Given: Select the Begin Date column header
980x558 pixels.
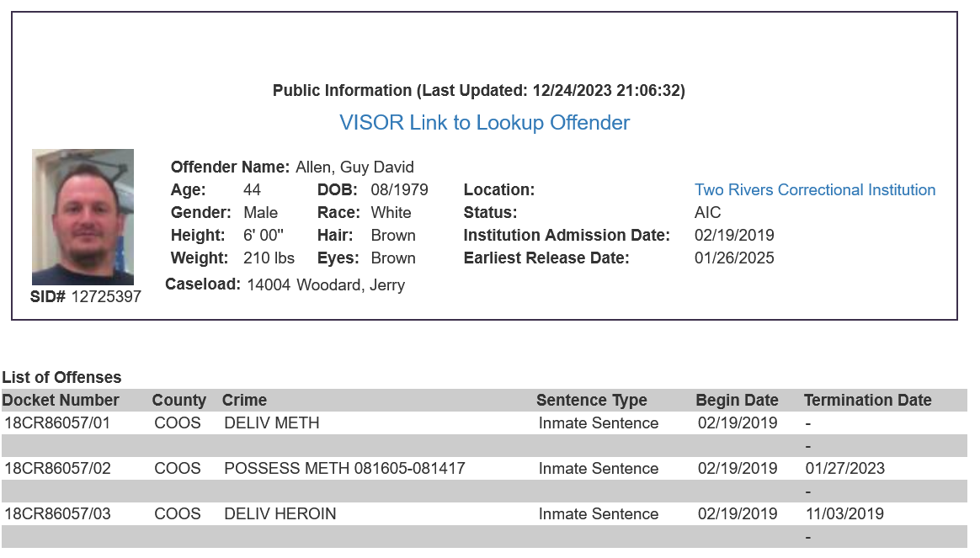Looking at the screenshot, I should pos(737,400).
